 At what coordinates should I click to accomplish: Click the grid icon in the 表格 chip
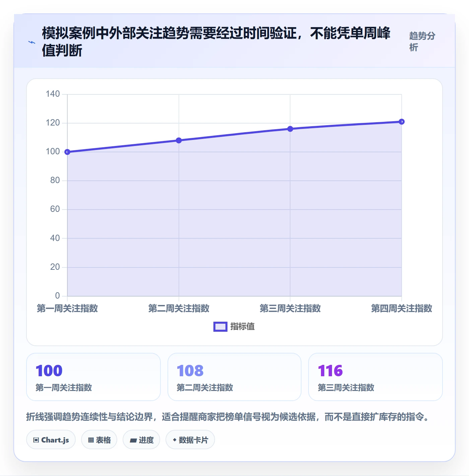91,440
